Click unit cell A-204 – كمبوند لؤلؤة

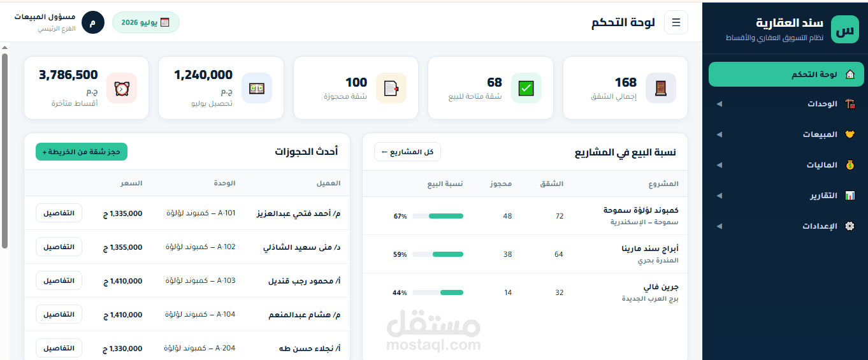tap(201, 348)
